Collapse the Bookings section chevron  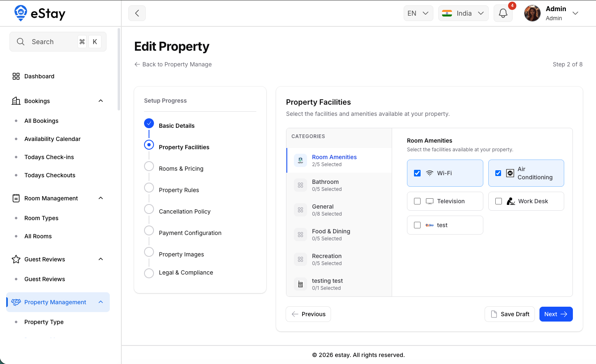(x=101, y=101)
